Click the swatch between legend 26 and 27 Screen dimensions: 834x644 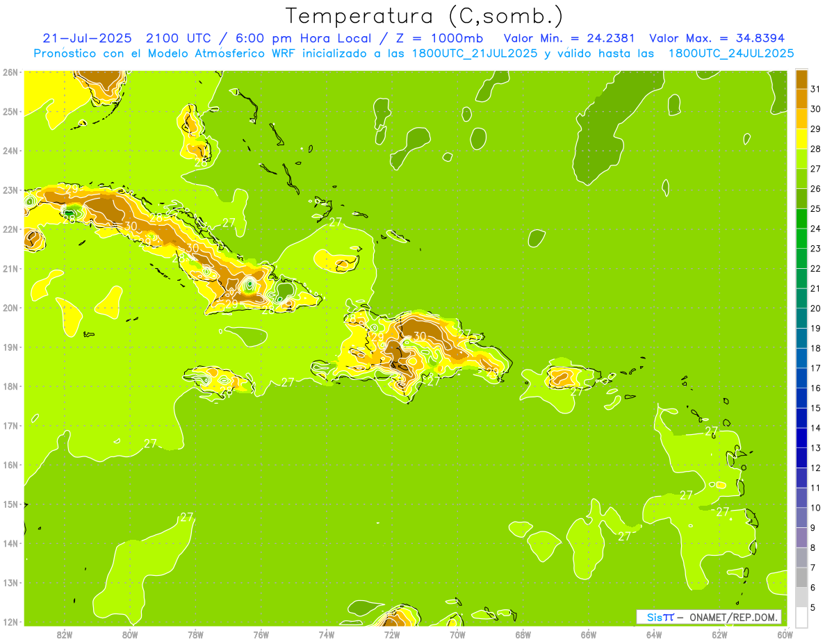[801, 179]
